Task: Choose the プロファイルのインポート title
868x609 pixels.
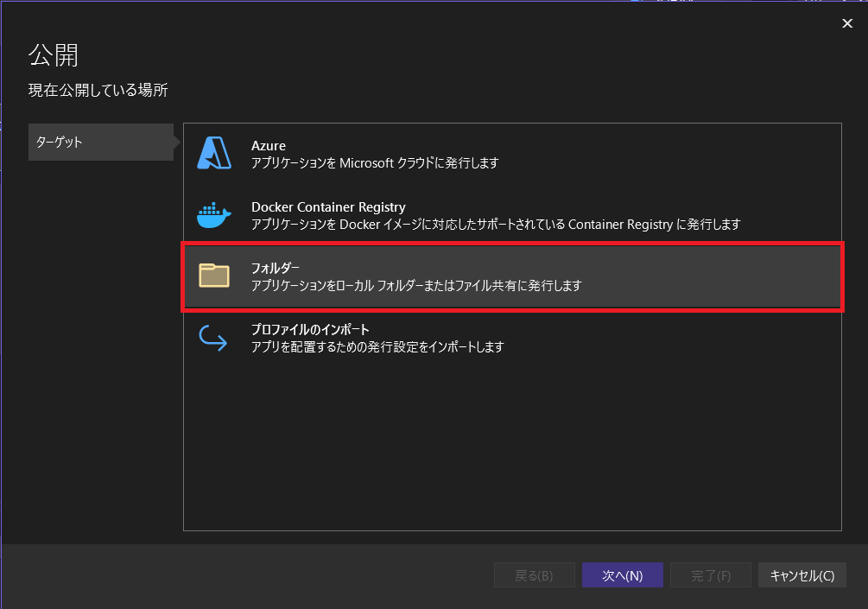Action: (310, 330)
